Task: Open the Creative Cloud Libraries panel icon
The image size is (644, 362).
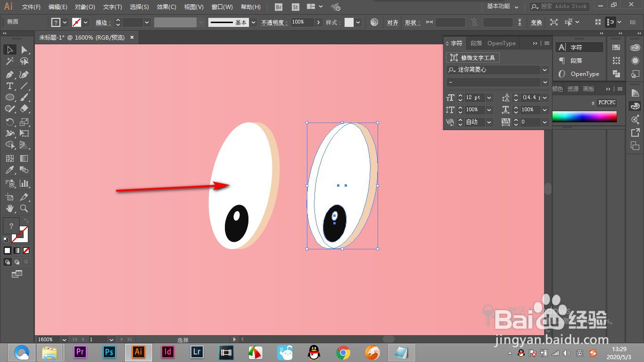Action: 635,47
